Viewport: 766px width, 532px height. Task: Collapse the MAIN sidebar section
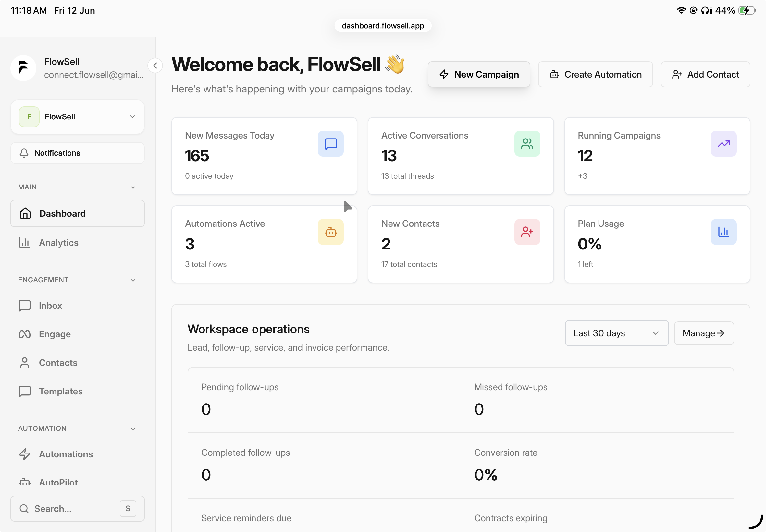(x=133, y=187)
